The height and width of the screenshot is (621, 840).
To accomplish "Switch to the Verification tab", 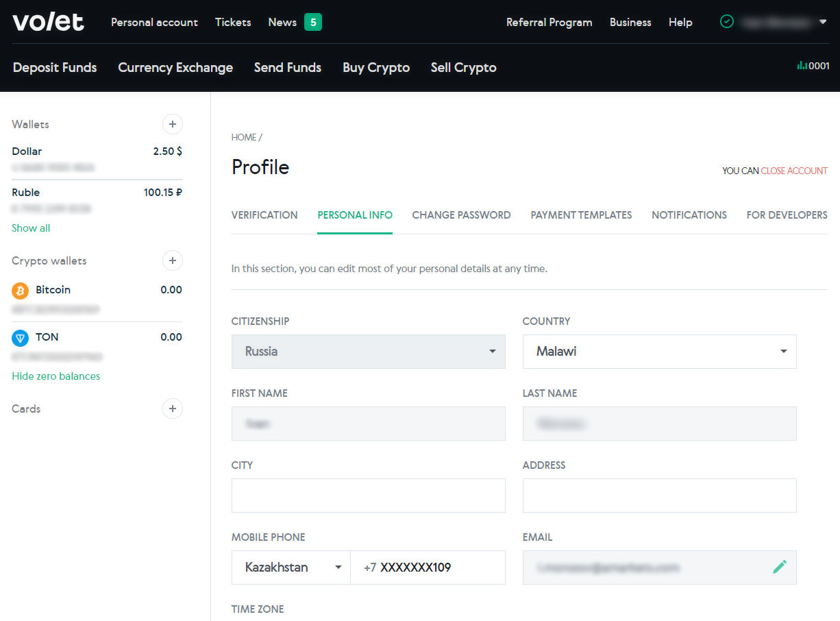I will tap(264, 215).
